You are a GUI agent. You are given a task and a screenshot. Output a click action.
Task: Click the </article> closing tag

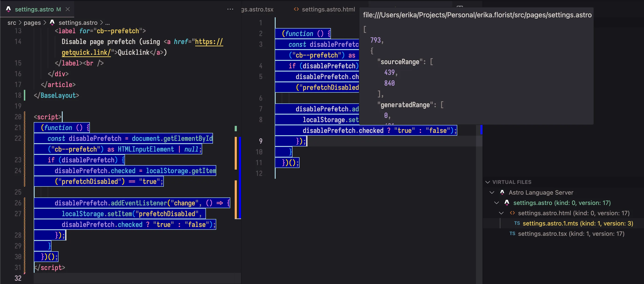click(x=58, y=84)
